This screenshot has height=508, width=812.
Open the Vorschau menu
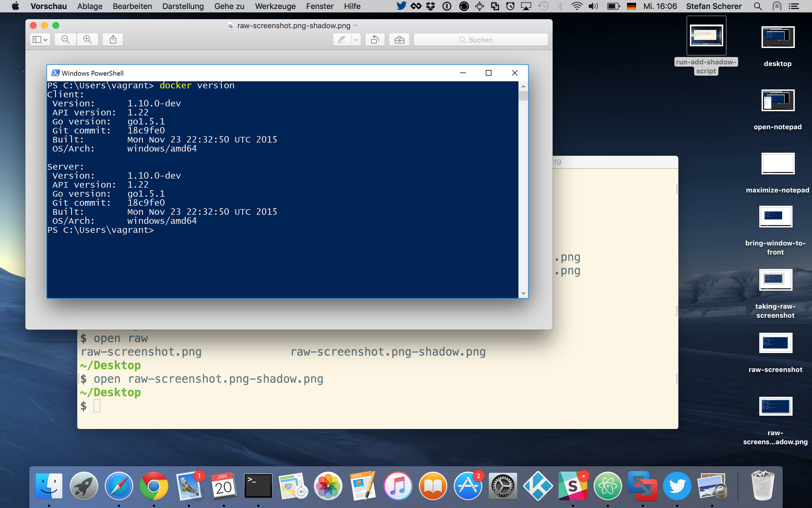point(49,6)
